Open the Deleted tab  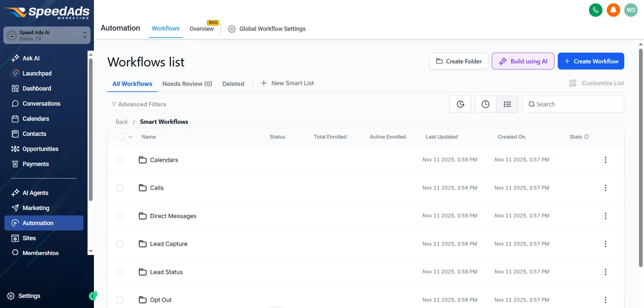coord(233,84)
